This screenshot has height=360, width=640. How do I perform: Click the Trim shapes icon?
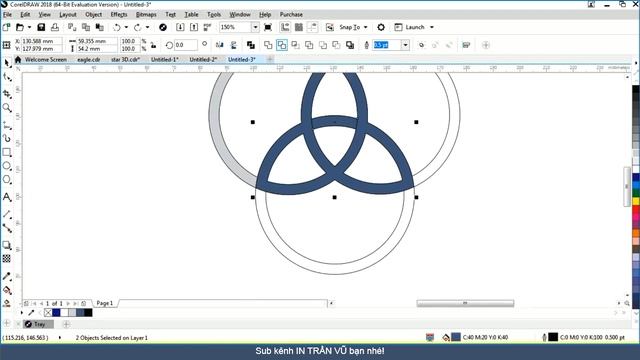282,45
